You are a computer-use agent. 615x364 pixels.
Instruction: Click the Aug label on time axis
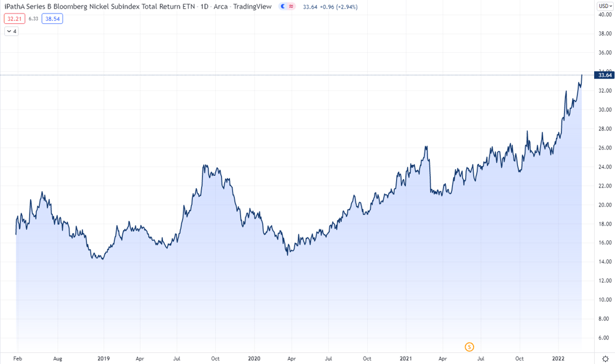pos(58,358)
